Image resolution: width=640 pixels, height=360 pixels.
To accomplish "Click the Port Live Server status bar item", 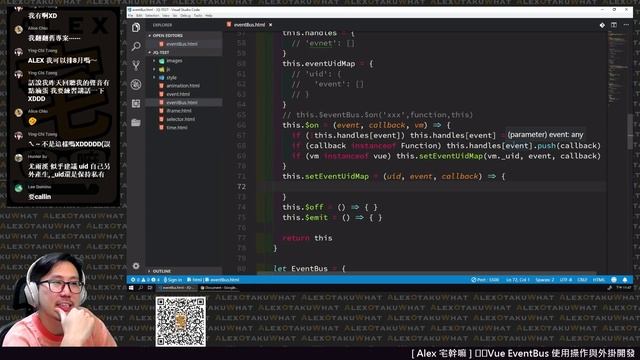I will click(485, 280).
